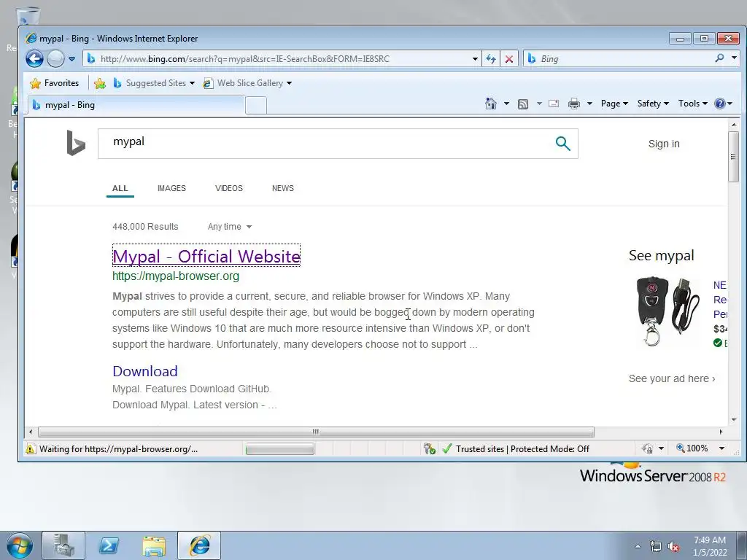The image size is (747, 560).
Task: Open the recent pages dropdown arrow
Action: pos(71,59)
